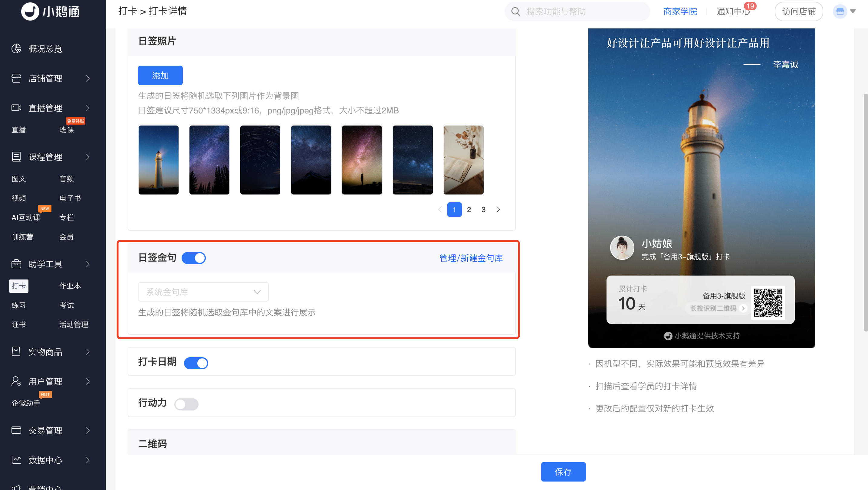Click the 用户管理 person icon

coord(16,381)
